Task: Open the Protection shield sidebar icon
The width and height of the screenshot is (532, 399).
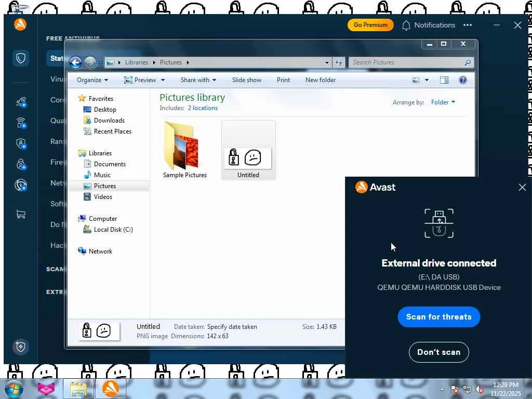Action: [x=21, y=58]
